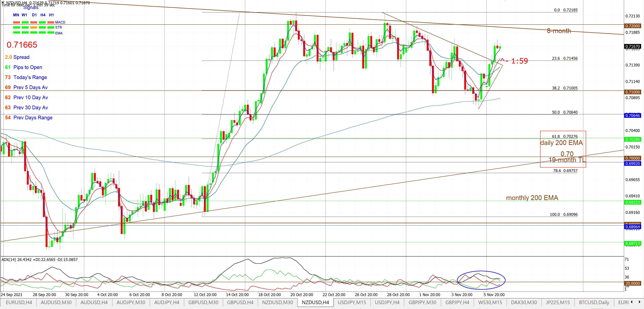This screenshot has height=309, width=644.
Task: Click the "Today's Range" line
Action: point(26,77)
